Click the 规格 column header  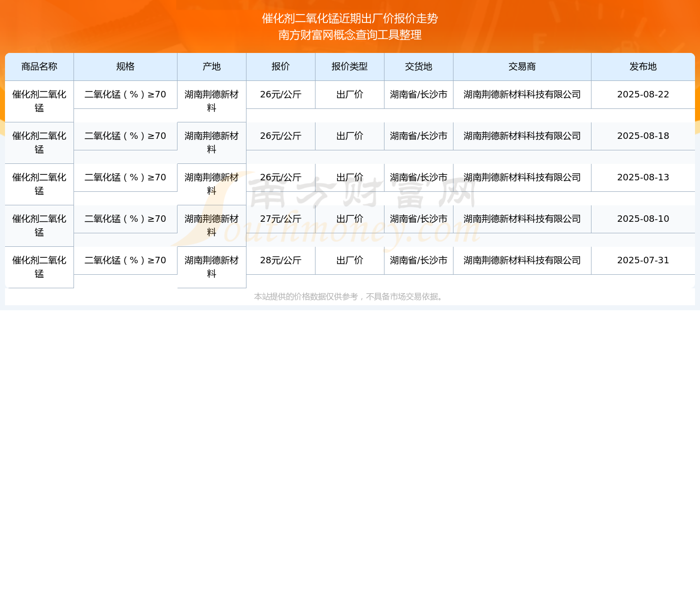click(125, 66)
